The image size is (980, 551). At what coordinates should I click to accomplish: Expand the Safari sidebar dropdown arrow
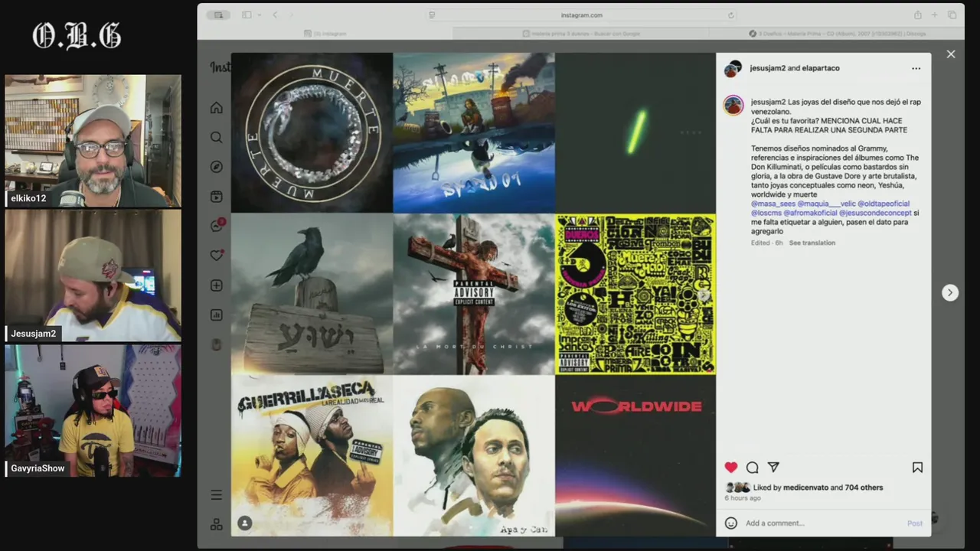[x=260, y=15]
